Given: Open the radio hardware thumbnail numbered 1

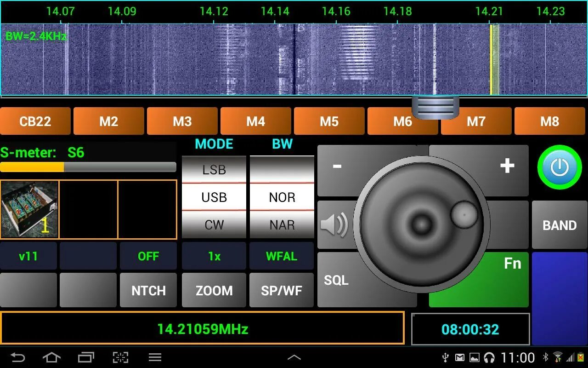Looking at the screenshot, I should pos(29,209).
